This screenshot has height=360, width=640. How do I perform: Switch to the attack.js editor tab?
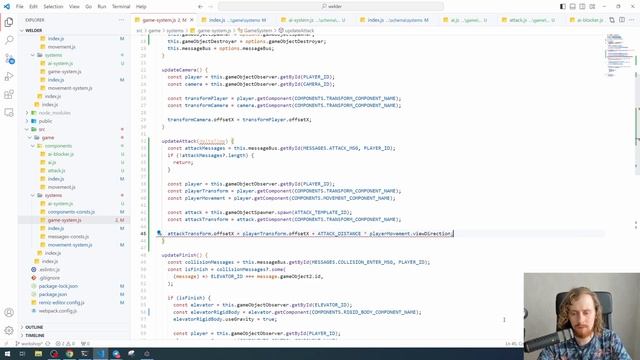coord(528,20)
